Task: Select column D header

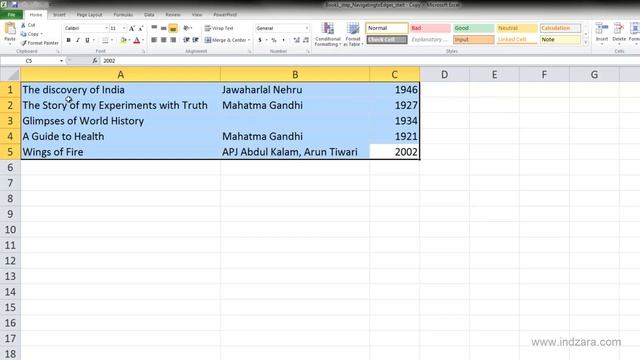Action: [x=444, y=74]
